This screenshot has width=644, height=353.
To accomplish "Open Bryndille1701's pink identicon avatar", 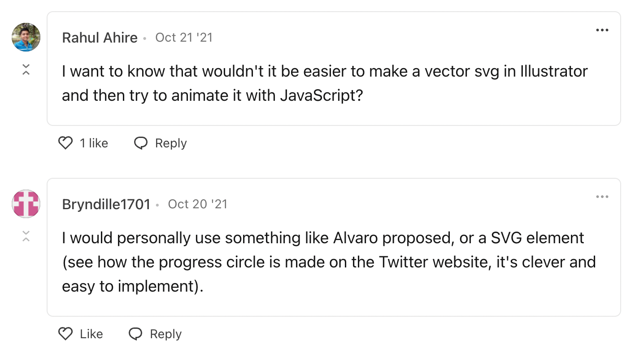I will click(26, 204).
